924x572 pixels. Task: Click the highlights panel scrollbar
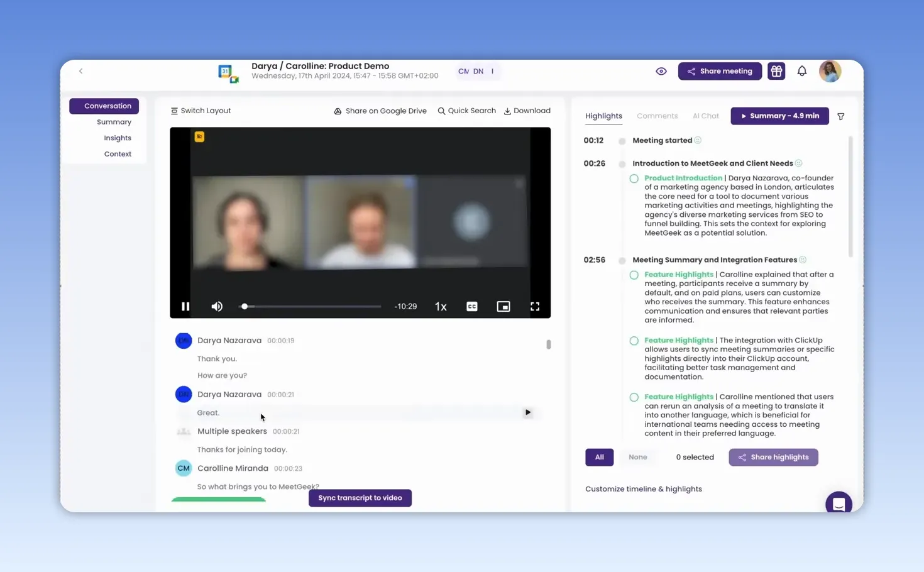click(850, 196)
